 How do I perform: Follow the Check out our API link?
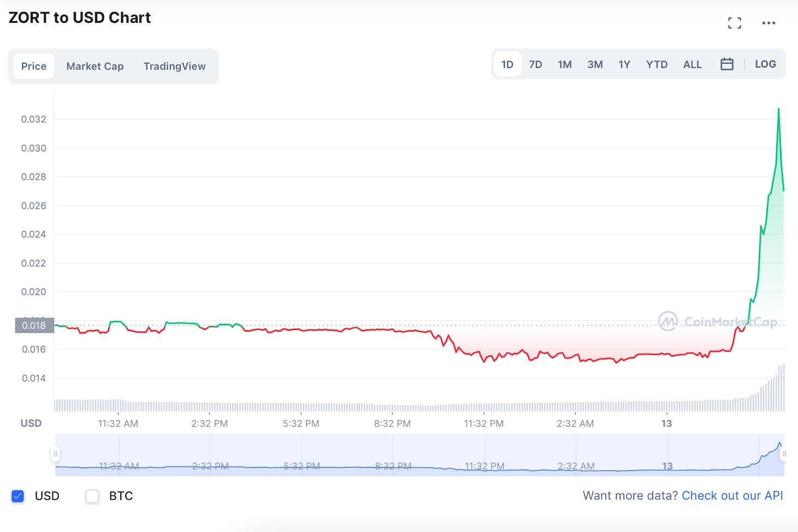pos(732,495)
